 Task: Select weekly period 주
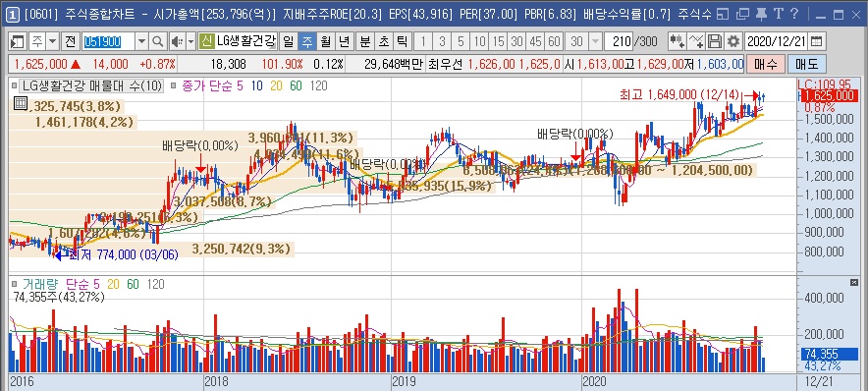coord(306,41)
